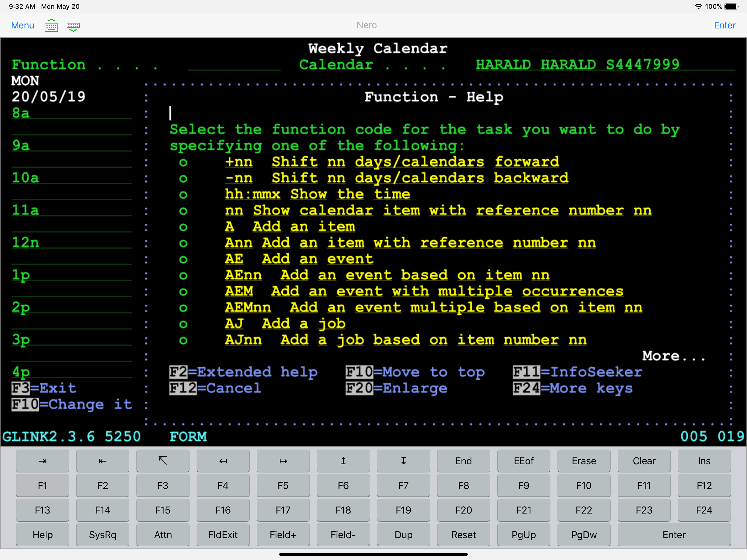
Task: Tap the Attn key
Action: [163, 535]
